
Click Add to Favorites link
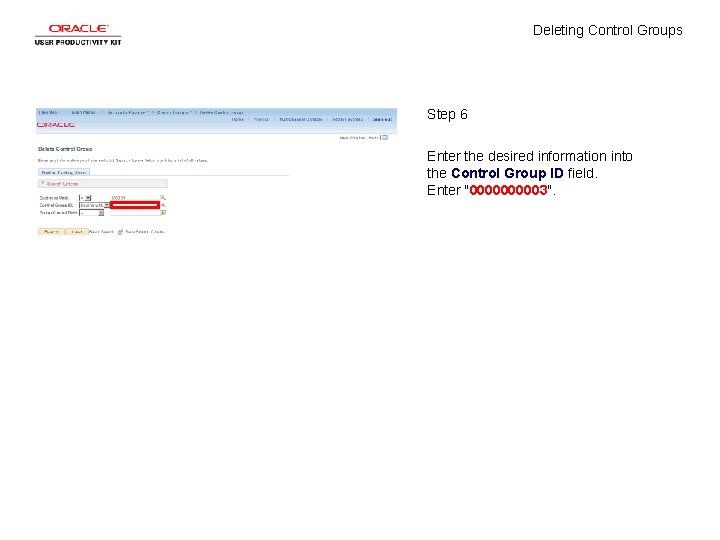pyautogui.click(x=348, y=119)
